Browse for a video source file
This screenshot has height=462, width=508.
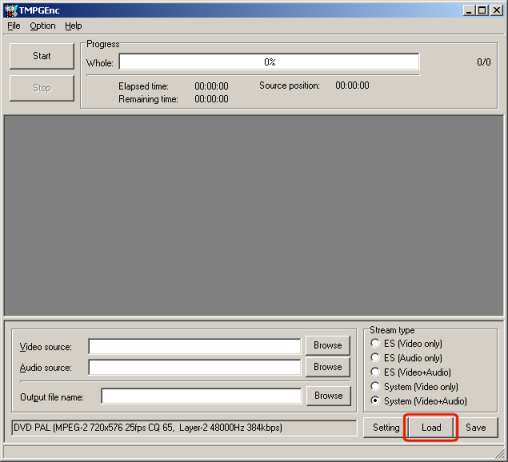(x=328, y=345)
